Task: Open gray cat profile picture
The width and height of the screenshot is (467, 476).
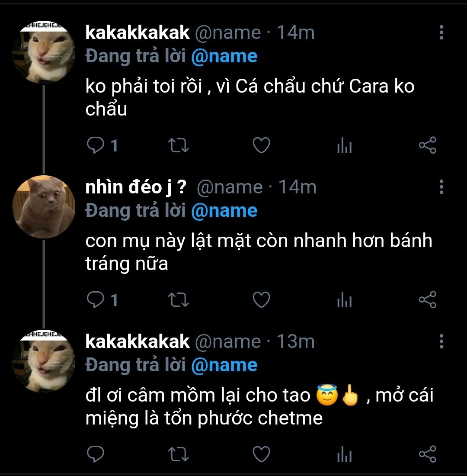Action: tap(44, 207)
